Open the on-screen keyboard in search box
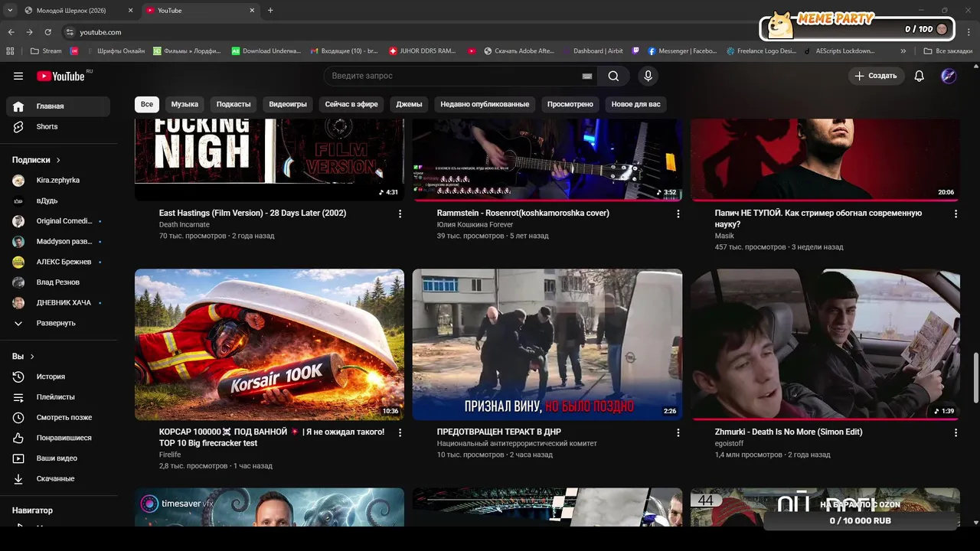This screenshot has height=551, width=980. click(x=587, y=76)
